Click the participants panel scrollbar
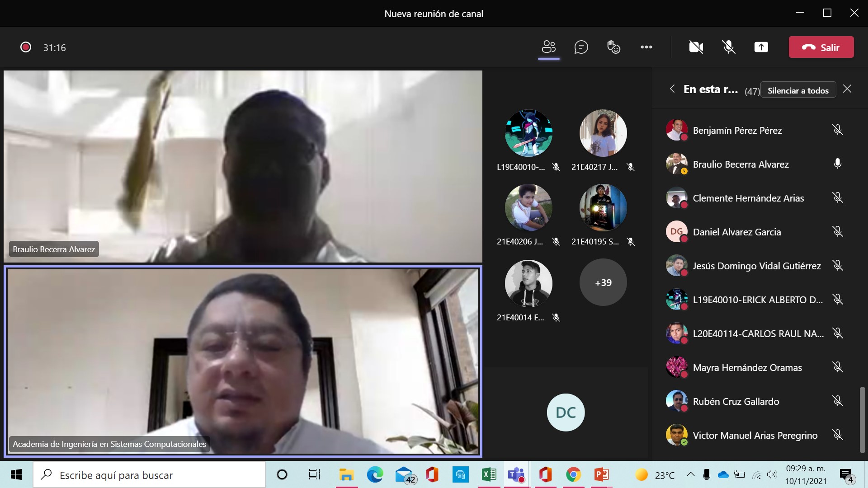The width and height of the screenshot is (868, 488). coord(862,420)
